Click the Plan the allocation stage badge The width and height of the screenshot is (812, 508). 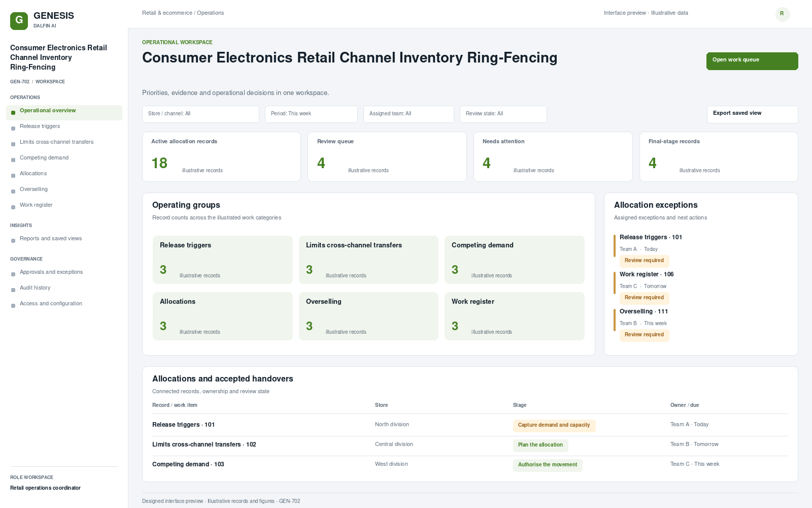540,445
